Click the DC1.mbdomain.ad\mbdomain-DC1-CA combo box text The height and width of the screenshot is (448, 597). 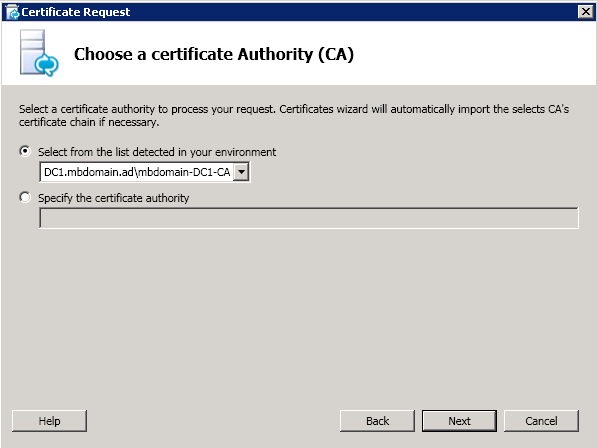(x=137, y=172)
